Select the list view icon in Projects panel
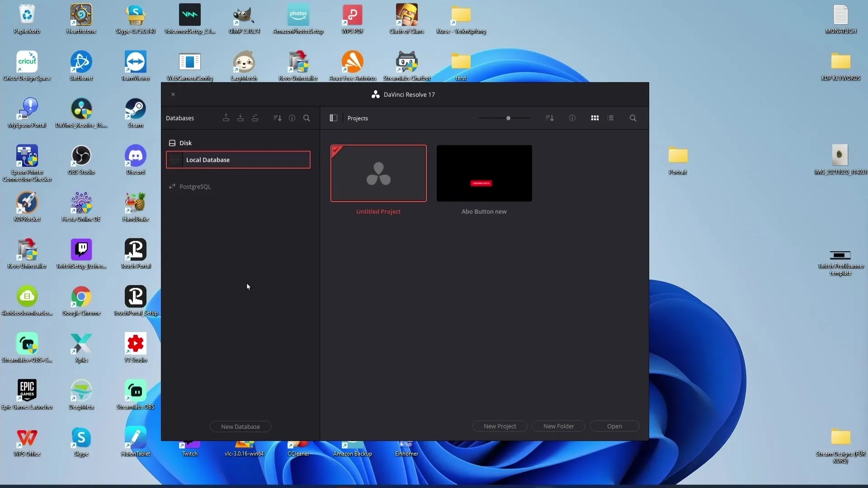The height and width of the screenshot is (488, 868). pos(610,118)
